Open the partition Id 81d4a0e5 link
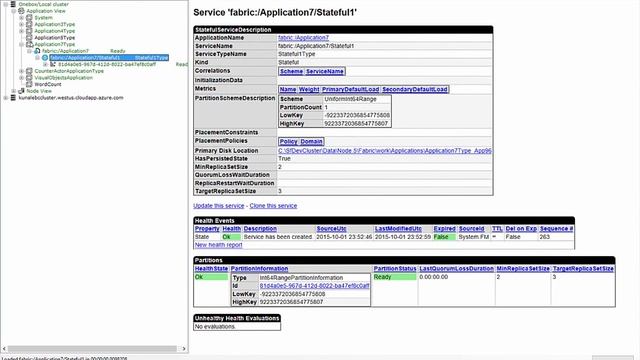 coord(314,286)
